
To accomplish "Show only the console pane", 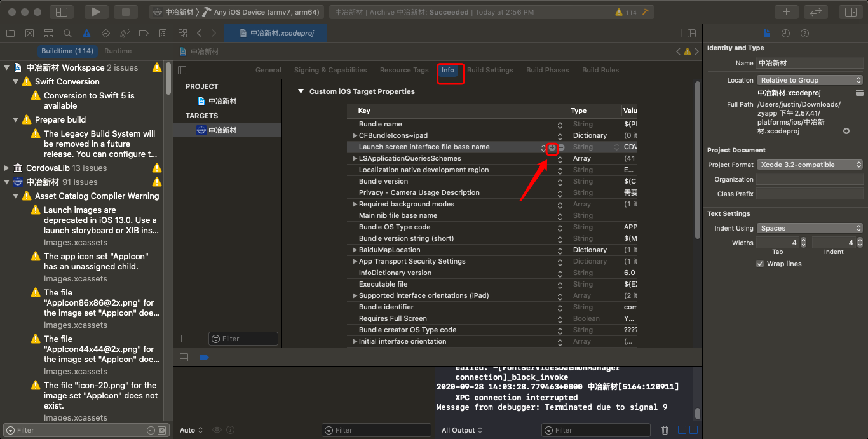I will click(x=693, y=430).
